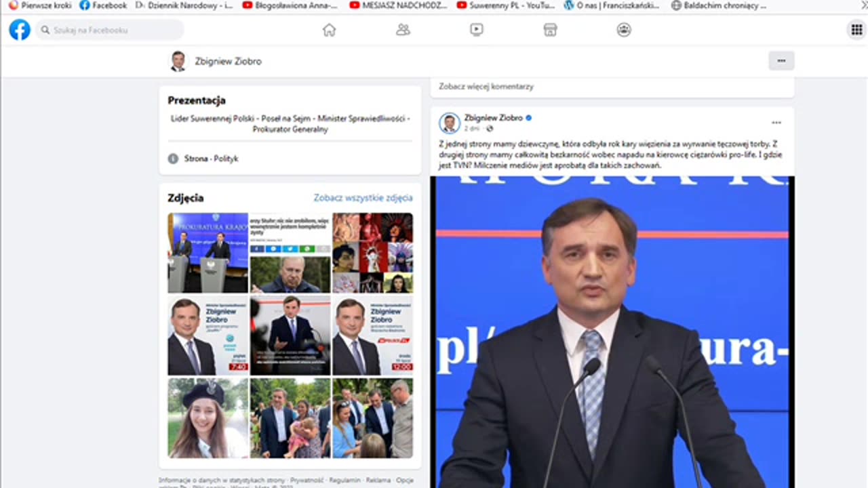Open the 'Baldachim chroniący' bookmark

pos(719,5)
